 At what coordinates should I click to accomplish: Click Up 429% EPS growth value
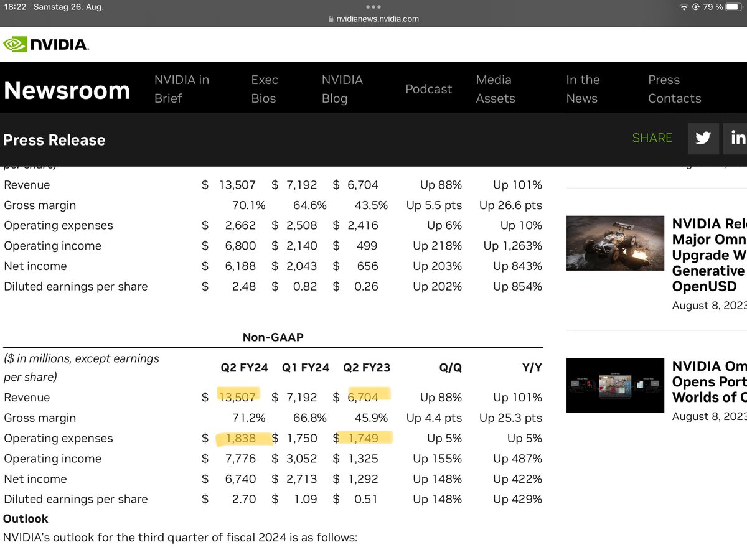(x=518, y=499)
